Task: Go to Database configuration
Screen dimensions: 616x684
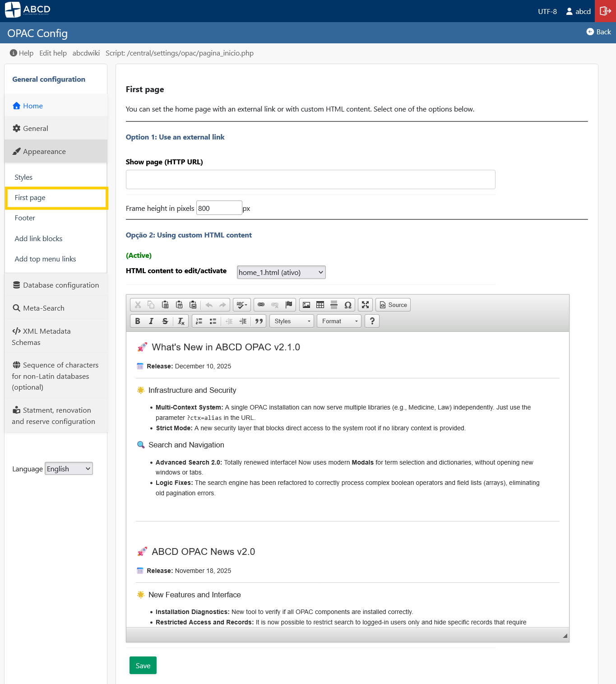Action: point(60,285)
